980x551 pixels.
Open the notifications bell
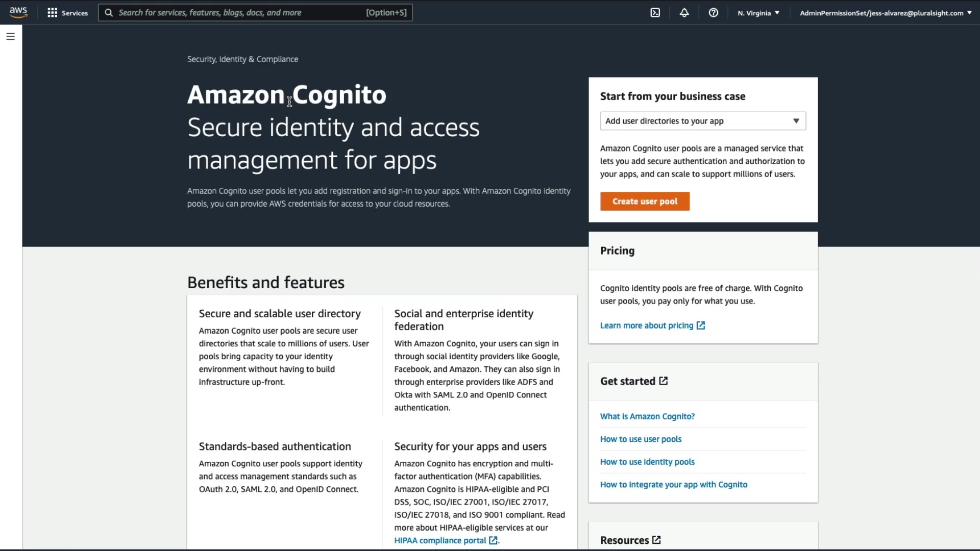point(684,13)
